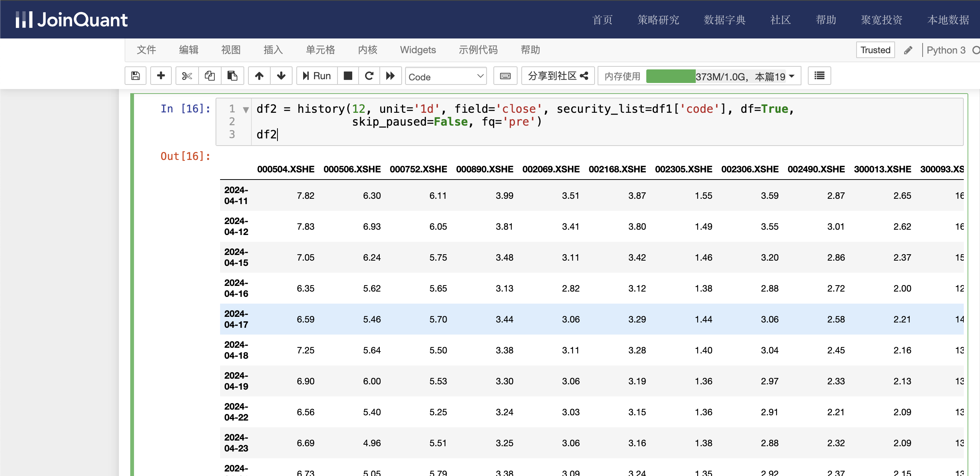This screenshot has height=476, width=980.
Task: Click the 2024-04-18 row index
Action: point(236,350)
